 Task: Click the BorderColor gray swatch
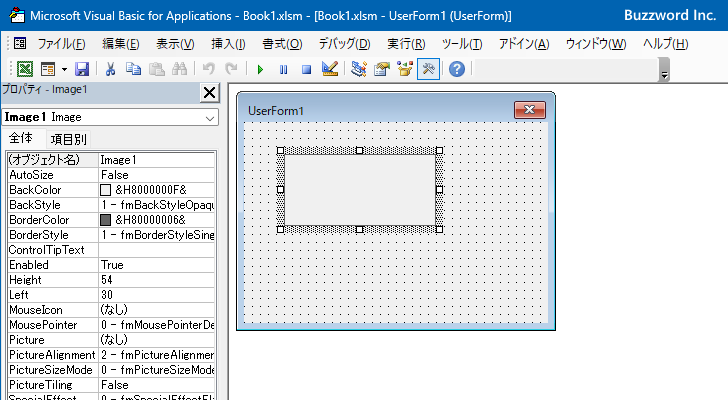tap(106, 220)
